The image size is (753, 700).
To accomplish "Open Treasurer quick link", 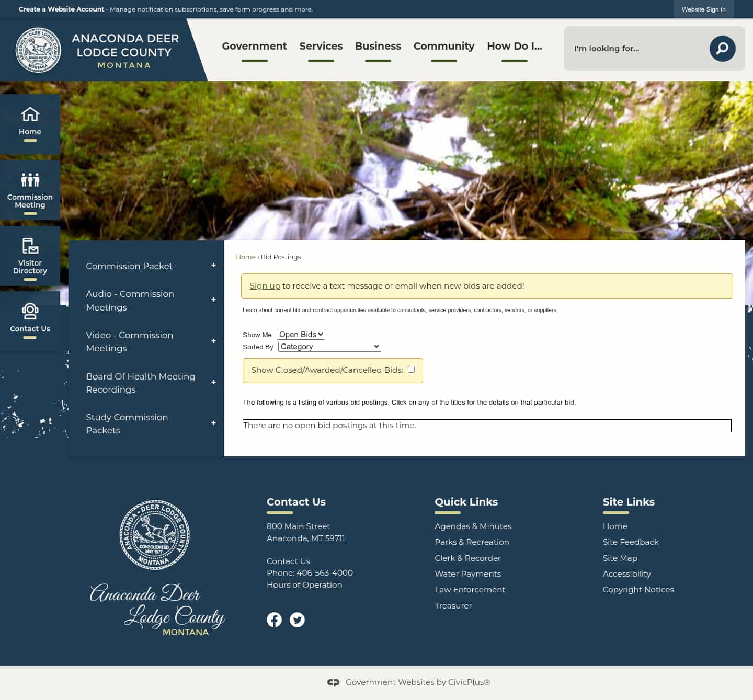I will pos(453,606).
